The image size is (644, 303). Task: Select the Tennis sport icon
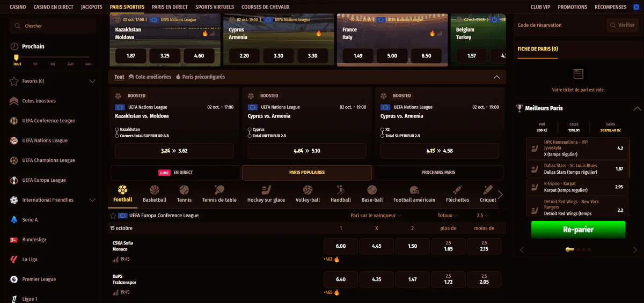pos(184,190)
